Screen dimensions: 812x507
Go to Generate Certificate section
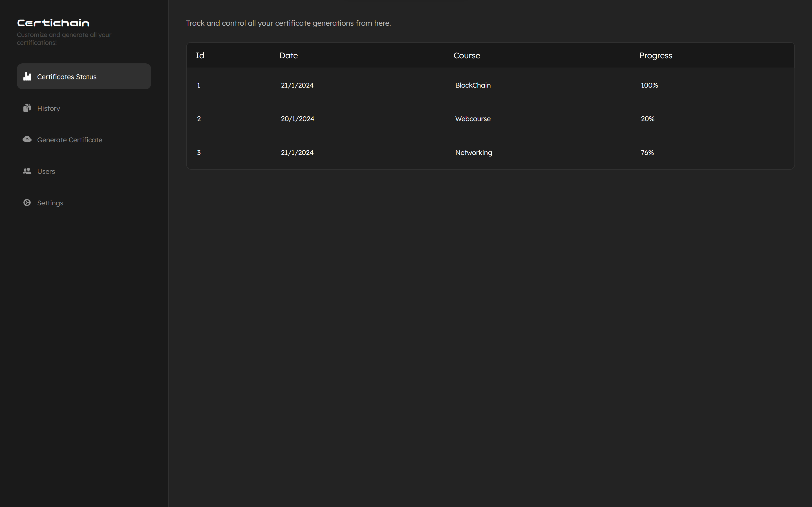69,140
